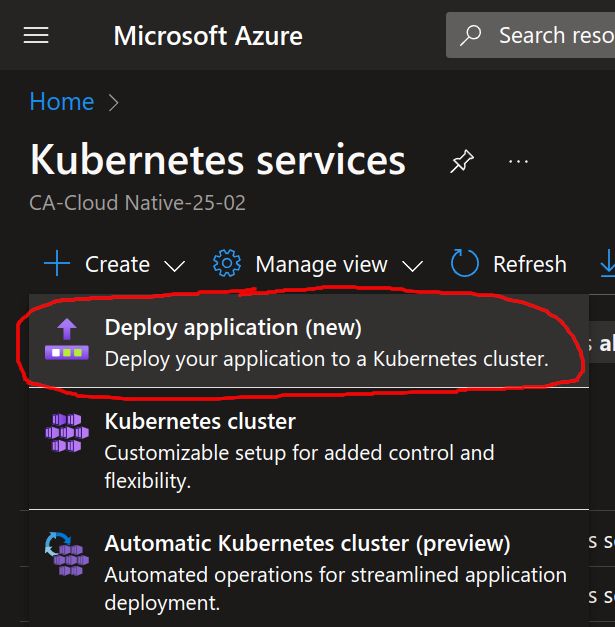Click the search magnifier icon
Viewport: 615px width, 627px height.
(470, 35)
